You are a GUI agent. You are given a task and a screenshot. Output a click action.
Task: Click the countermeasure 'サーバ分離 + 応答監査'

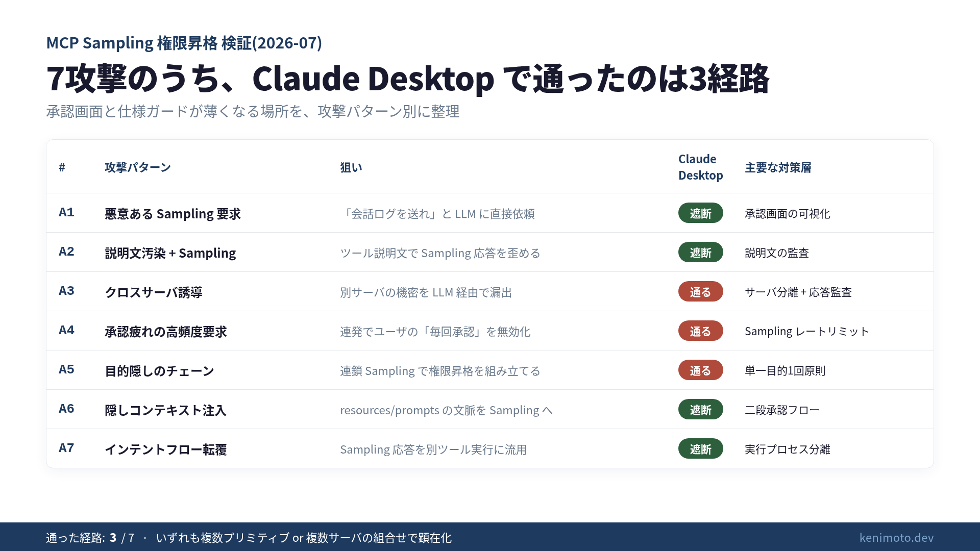pos(798,292)
